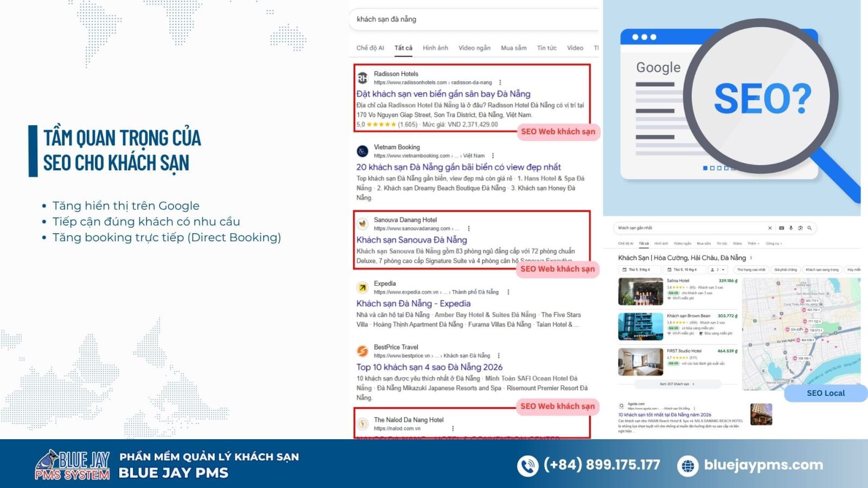868x488 pixels.
Task: Open 'Khách sạn Sanouva Đà Nẵng' result link
Action: click(411, 240)
